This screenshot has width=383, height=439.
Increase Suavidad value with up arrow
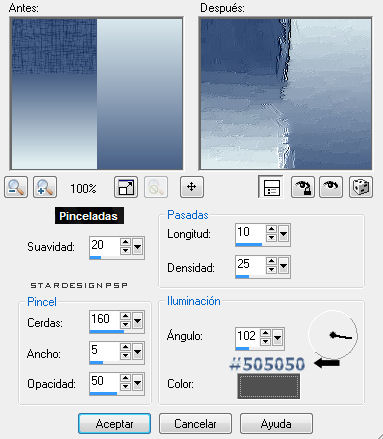[125, 242]
